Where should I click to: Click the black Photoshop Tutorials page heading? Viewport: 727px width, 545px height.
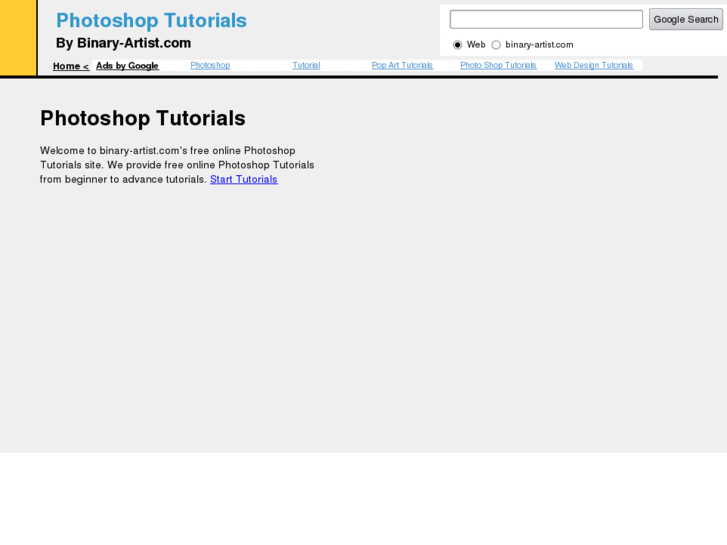143,118
